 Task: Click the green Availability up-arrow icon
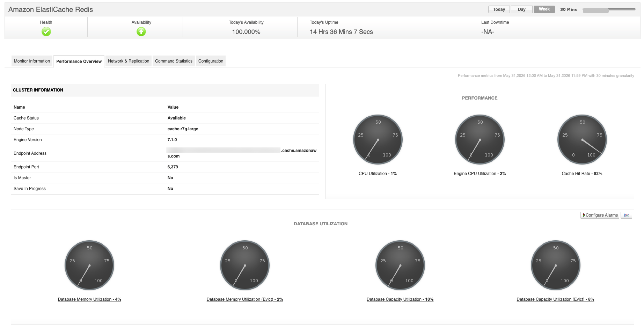[x=141, y=32]
